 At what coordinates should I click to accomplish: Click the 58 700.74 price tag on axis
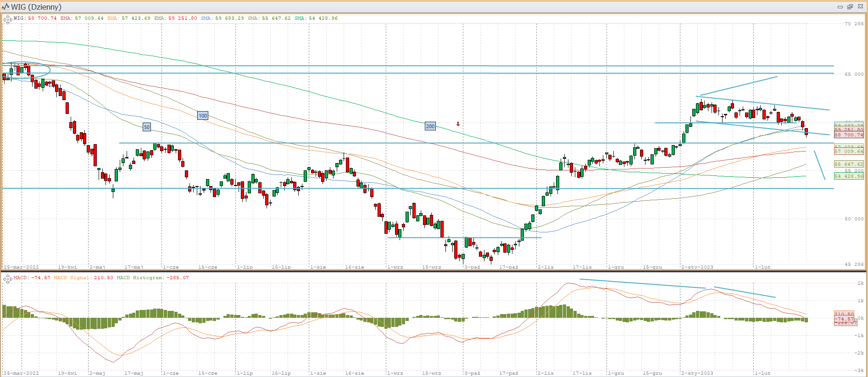[849, 135]
